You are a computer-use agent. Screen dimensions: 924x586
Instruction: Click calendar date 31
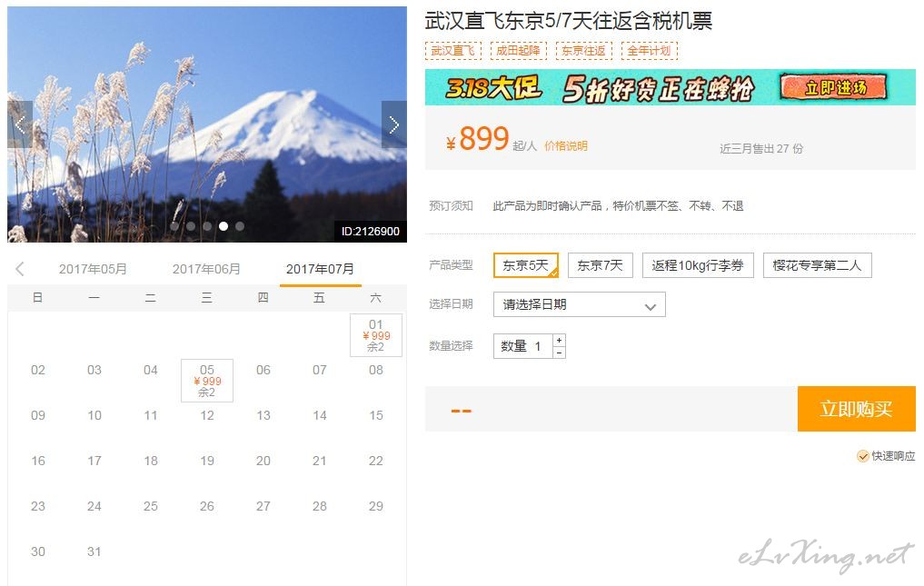[x=94, y=551]
